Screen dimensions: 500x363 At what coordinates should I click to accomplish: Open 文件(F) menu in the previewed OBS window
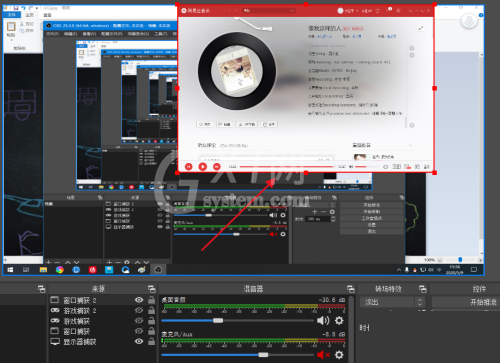tap(52, 34)
